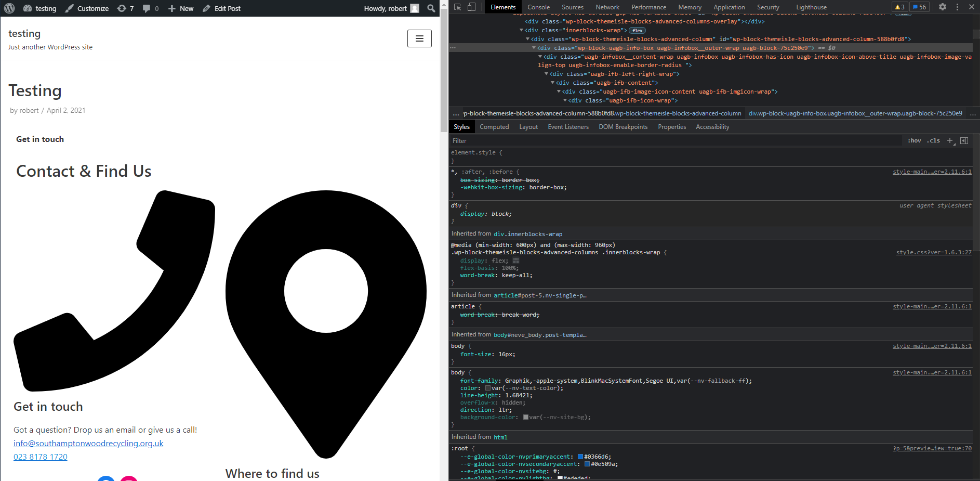
Task: Click the WordPress logo in the admin bar
Action: coord(9,8)
